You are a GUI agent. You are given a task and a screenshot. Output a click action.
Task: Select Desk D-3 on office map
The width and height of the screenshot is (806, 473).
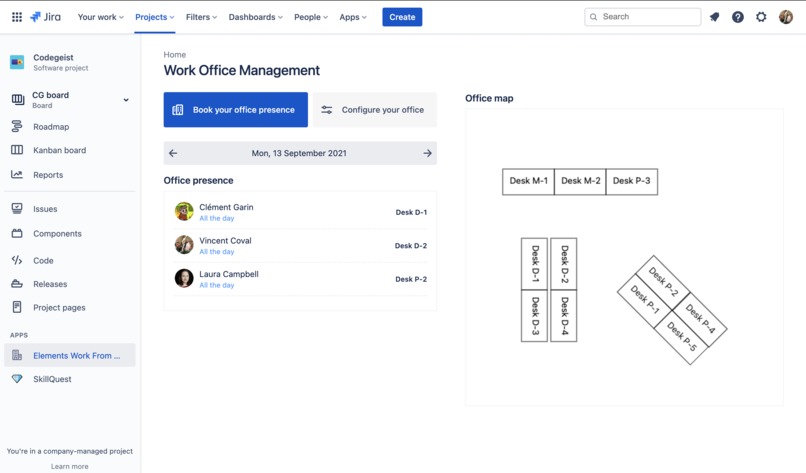(x=535, y=316)
